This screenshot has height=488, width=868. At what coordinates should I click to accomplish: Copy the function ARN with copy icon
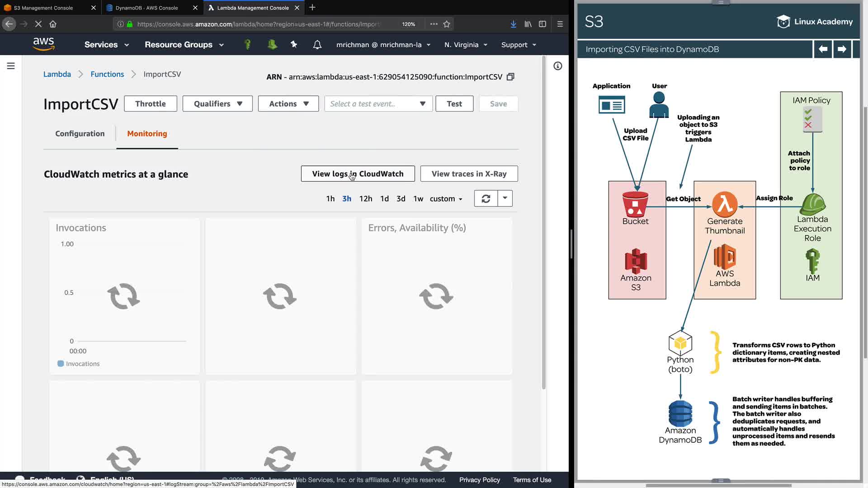tap(510, 77)
